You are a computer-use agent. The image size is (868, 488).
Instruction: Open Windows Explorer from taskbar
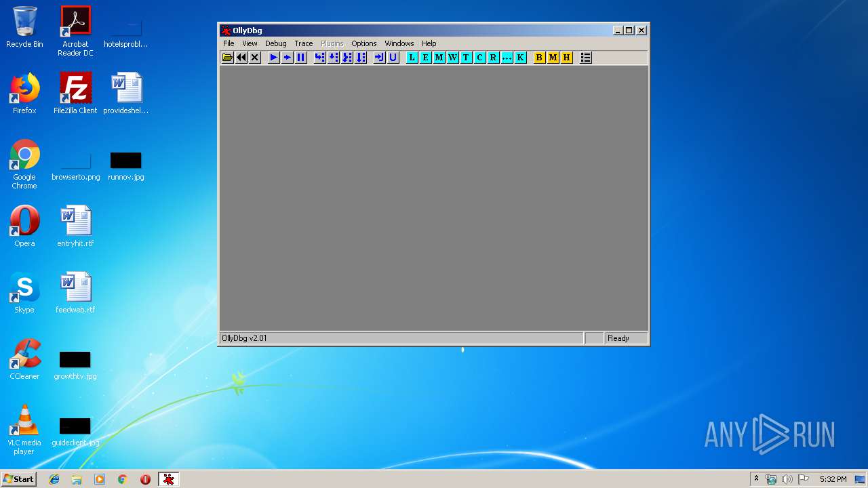coord(77,479)
